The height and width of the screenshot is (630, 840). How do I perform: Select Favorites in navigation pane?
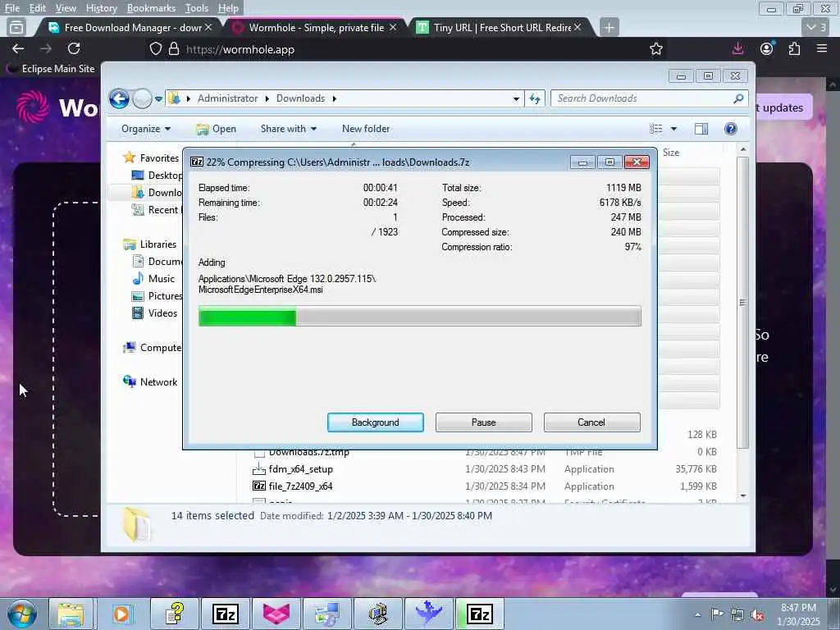[x=159, y=158]
